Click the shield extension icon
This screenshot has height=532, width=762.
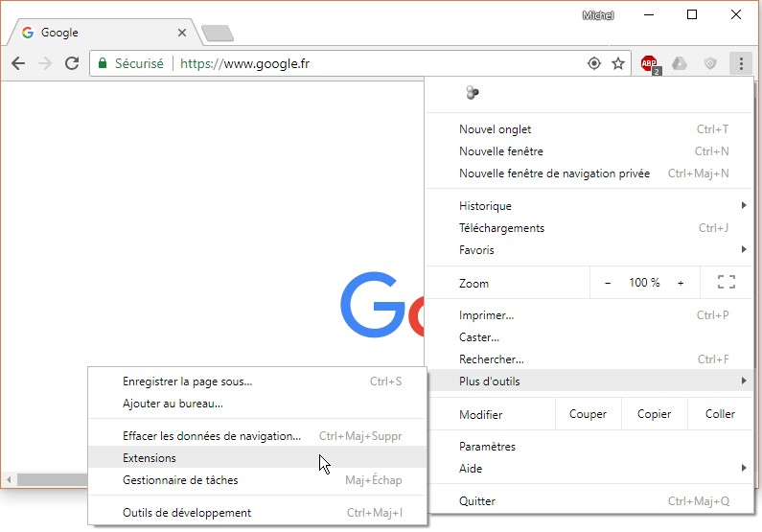point(709,64)
